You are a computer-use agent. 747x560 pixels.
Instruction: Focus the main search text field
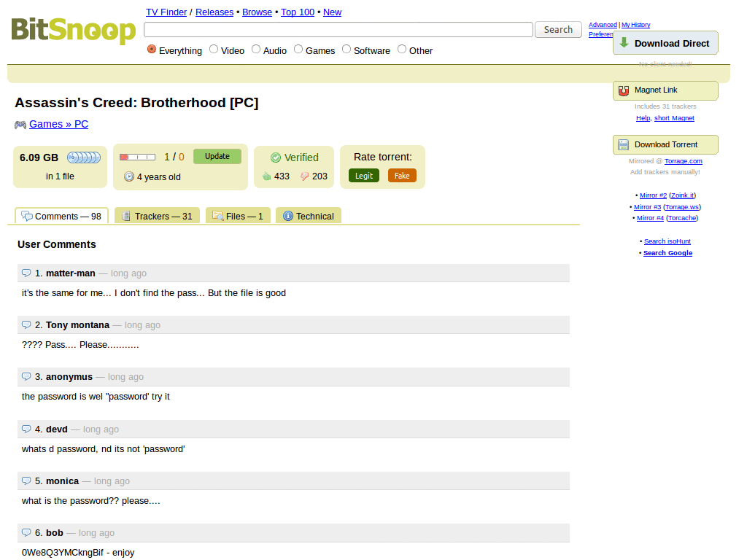[338, 29]
